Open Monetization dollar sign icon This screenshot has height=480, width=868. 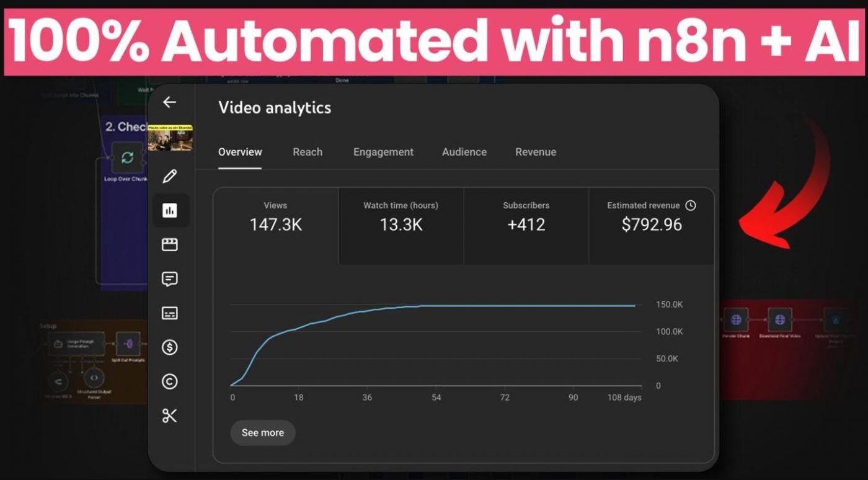click(170, 347)
